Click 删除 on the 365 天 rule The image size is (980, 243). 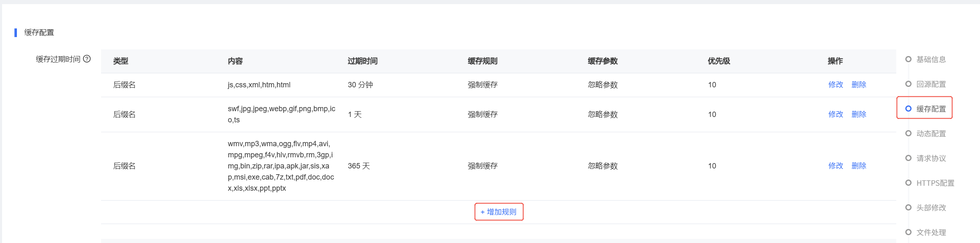click(859, 166)
